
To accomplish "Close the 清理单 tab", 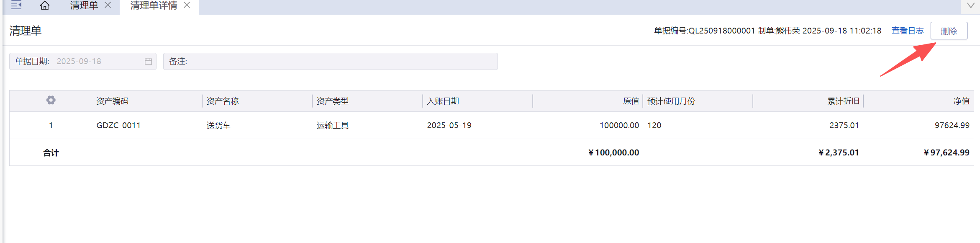I will 108,5.
